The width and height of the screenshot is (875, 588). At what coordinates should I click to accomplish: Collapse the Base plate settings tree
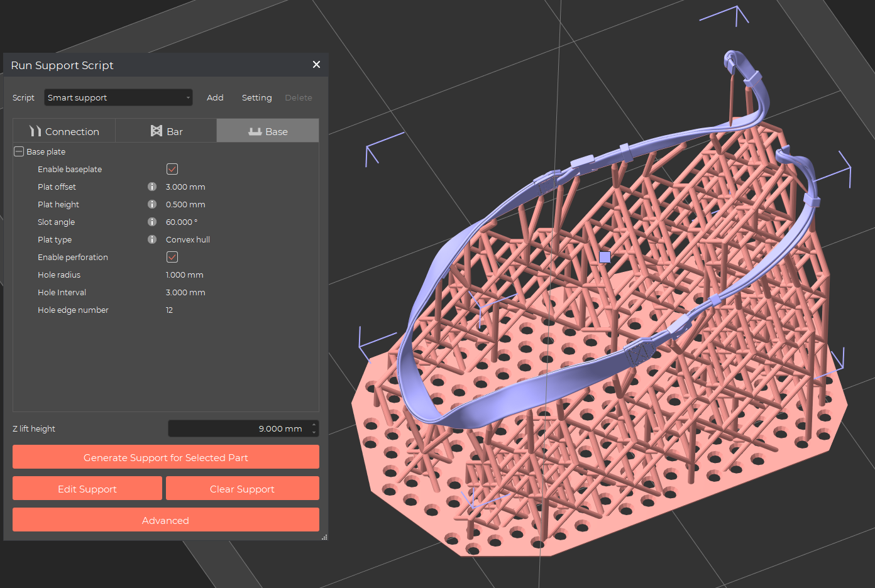[x=18, y=151]
